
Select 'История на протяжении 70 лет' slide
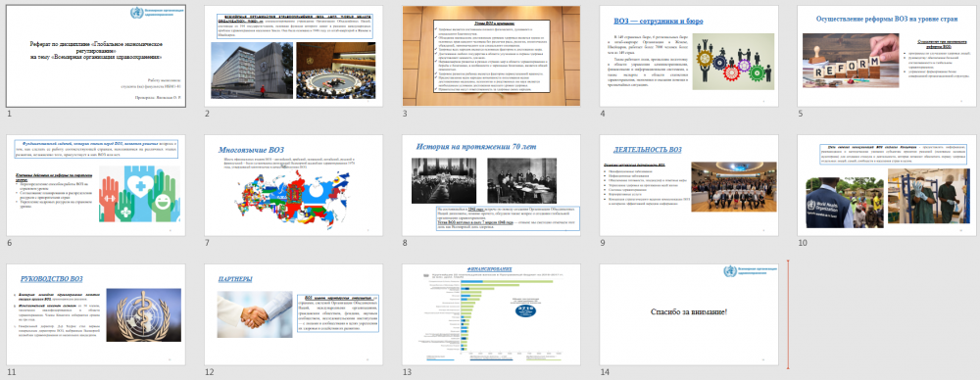[x=491, y=186]
